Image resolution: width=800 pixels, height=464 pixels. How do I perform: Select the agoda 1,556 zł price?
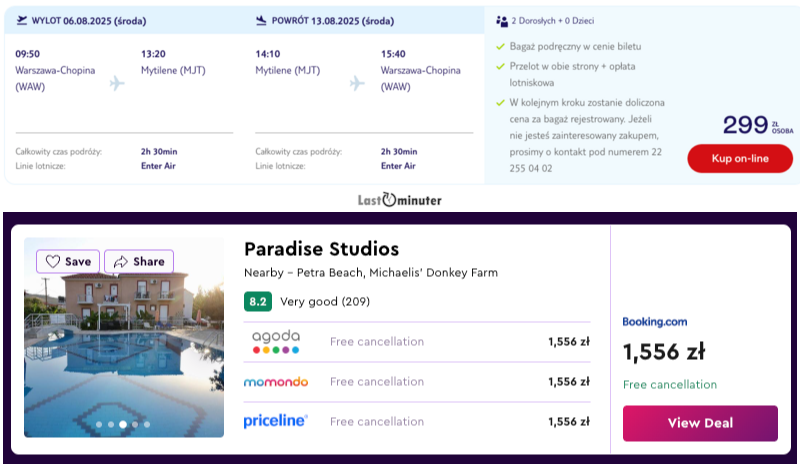(569, 341)
